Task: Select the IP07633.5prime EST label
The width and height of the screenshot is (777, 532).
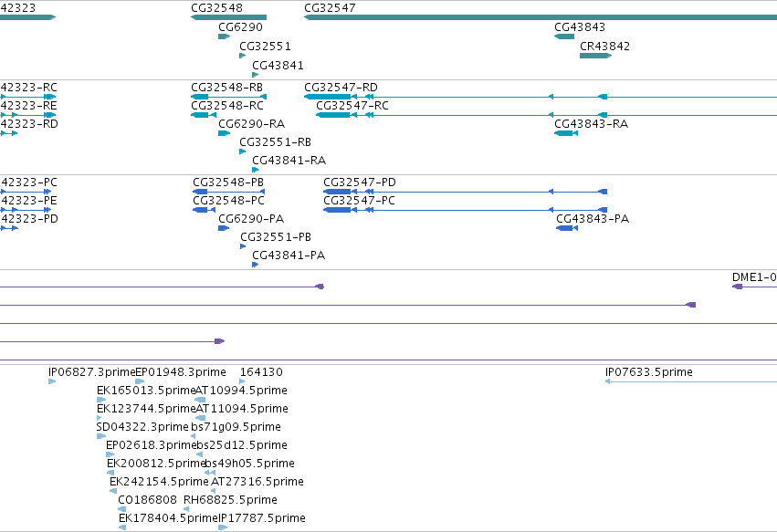Action: 649,372
